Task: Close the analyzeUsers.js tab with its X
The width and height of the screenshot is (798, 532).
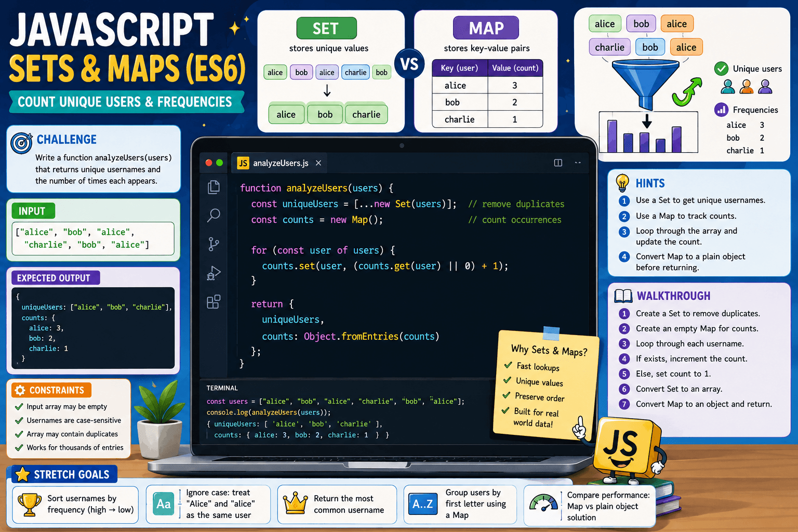Action: tap(318, 163)
